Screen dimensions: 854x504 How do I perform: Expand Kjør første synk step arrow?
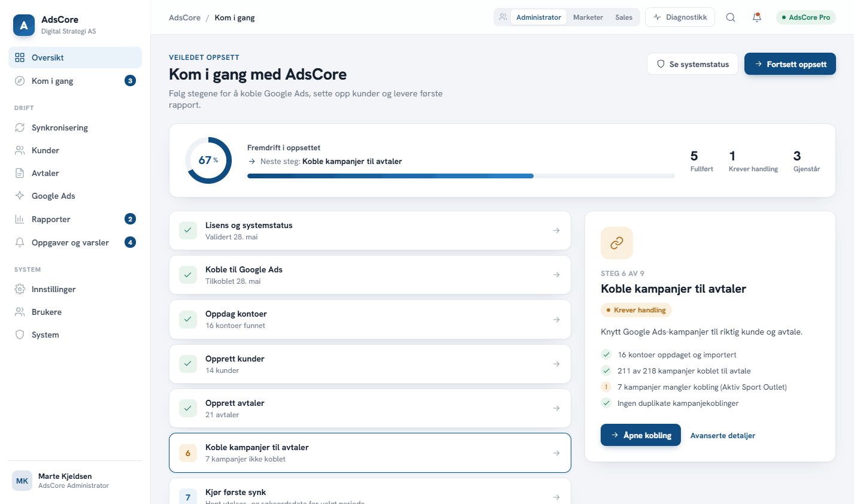pyautogui.click(x=556, y=497)
